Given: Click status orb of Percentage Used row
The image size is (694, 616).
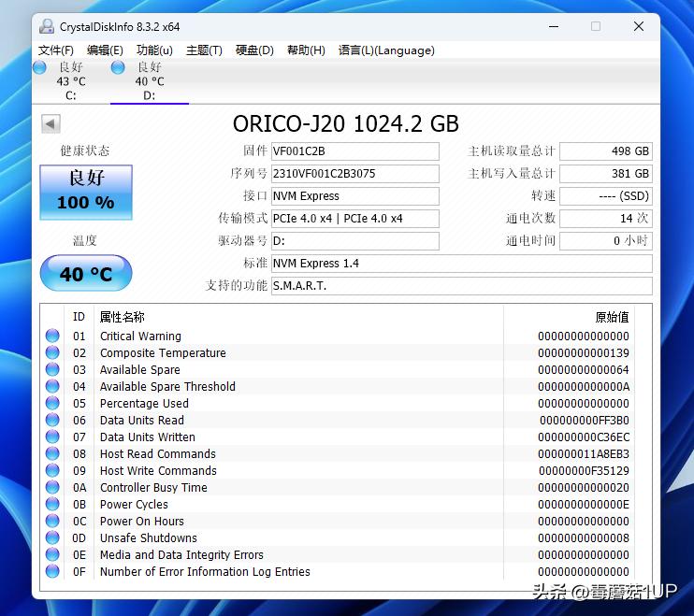Looking at the screenshot, I should click(x=52, y=403).
